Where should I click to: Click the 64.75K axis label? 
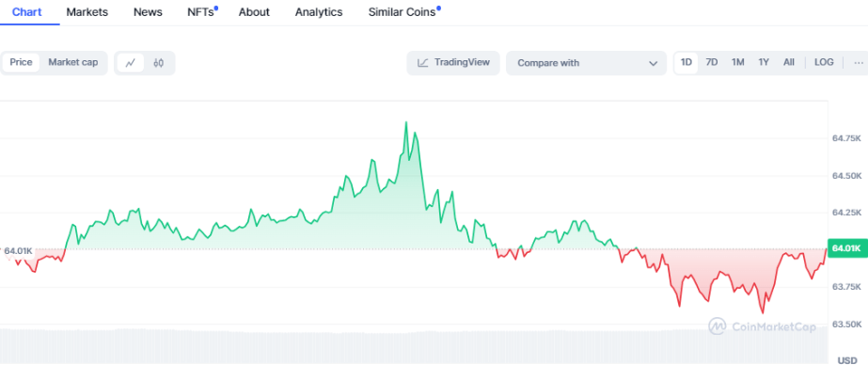(847, 138)
